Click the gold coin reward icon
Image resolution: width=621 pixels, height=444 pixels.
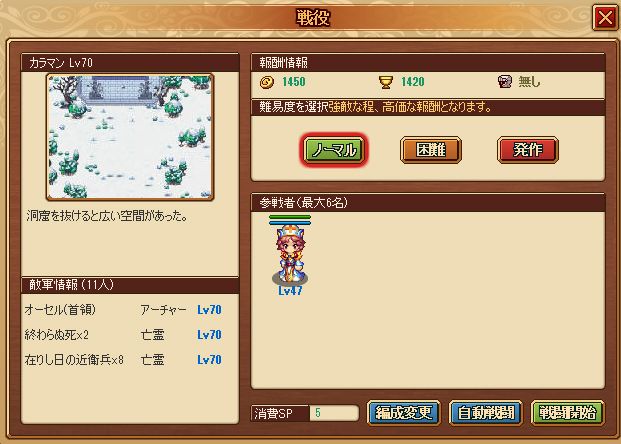click(267, 82)
